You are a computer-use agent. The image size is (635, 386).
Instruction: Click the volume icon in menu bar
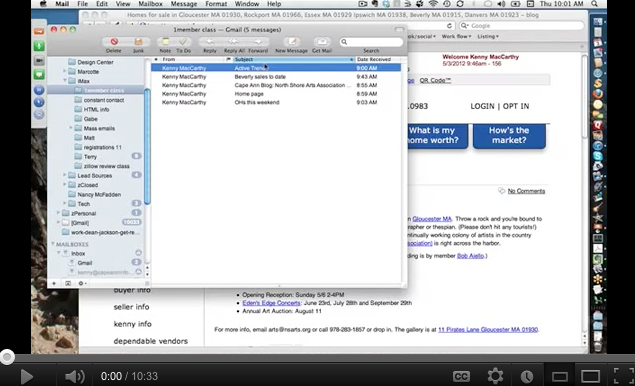pos(501,4)
